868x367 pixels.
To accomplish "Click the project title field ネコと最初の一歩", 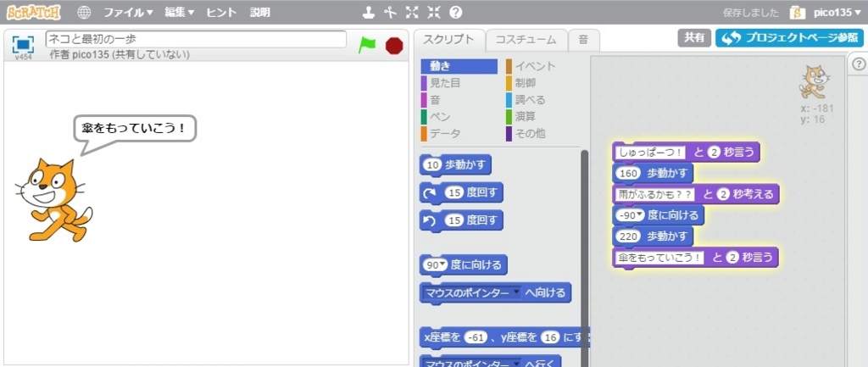I will [x=196, y=39].
